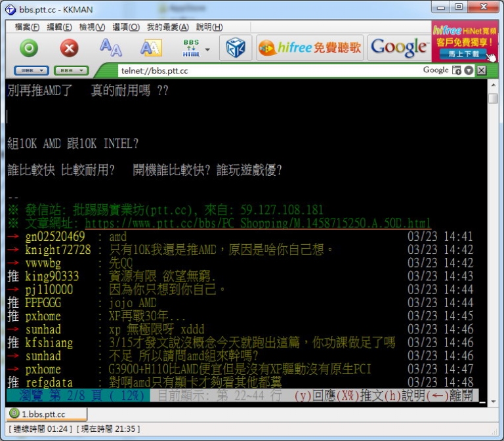The image size is (504, 441).
Task: Open the BBS dropdown selector
Action: coord(71,70)
